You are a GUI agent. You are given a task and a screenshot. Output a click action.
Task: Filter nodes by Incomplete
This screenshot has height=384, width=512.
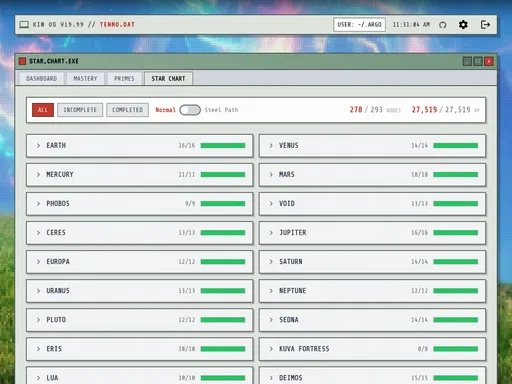tap(80, 110)
